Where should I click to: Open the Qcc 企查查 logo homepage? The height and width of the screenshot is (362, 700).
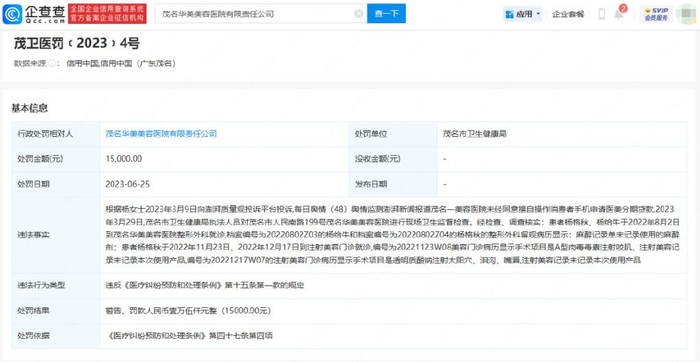[x=33, y=14]
